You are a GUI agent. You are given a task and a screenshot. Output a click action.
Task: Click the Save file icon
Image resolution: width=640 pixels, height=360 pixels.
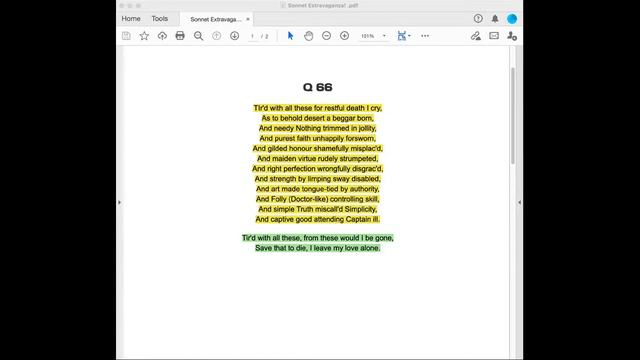coord(126,36)
